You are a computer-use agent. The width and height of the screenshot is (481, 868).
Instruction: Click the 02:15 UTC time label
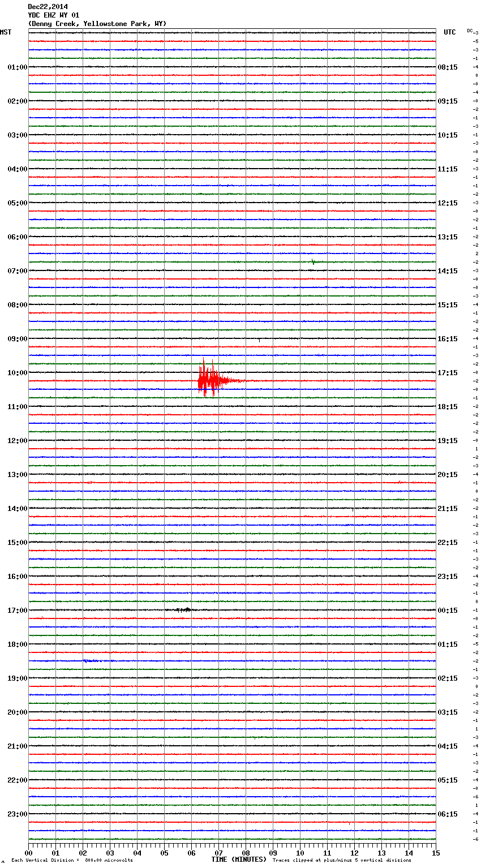tap(448, 678)
